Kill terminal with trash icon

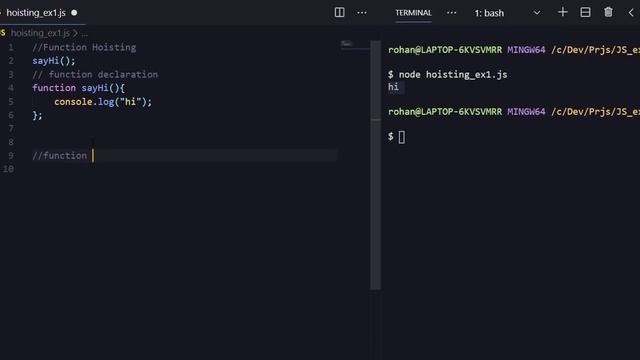click(608, 12)
